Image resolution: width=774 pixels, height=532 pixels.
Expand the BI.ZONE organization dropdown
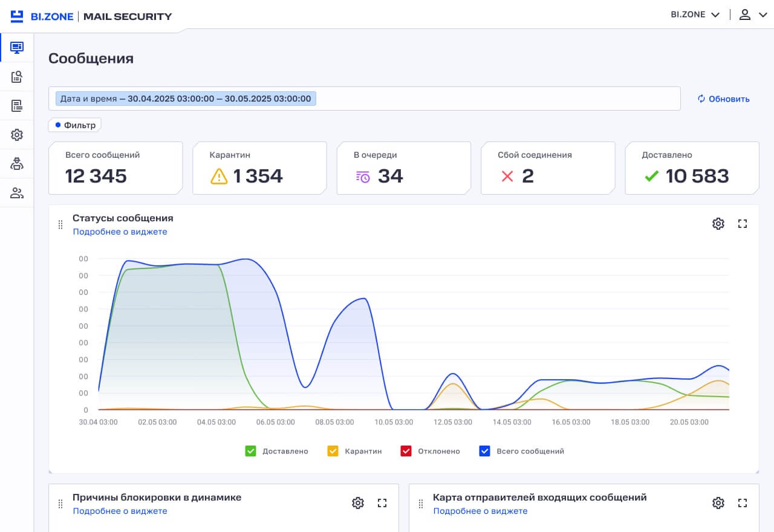tap(695, 15)
